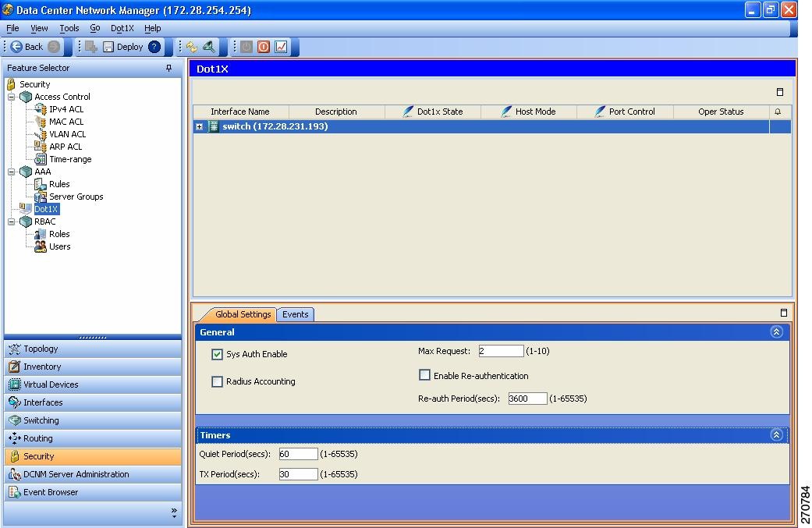Open the Interfaces navigation pane

(94, 402)
